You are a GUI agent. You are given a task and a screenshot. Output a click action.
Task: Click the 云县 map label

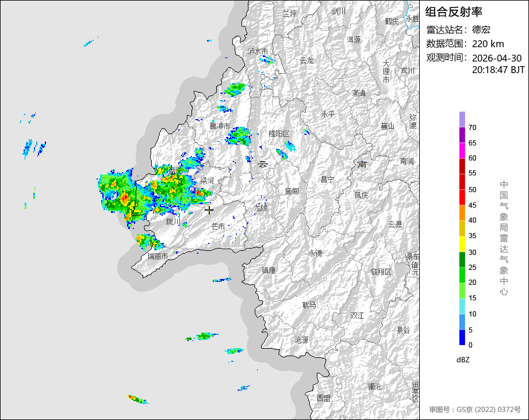pyautogui.click(x=395, y=224)
